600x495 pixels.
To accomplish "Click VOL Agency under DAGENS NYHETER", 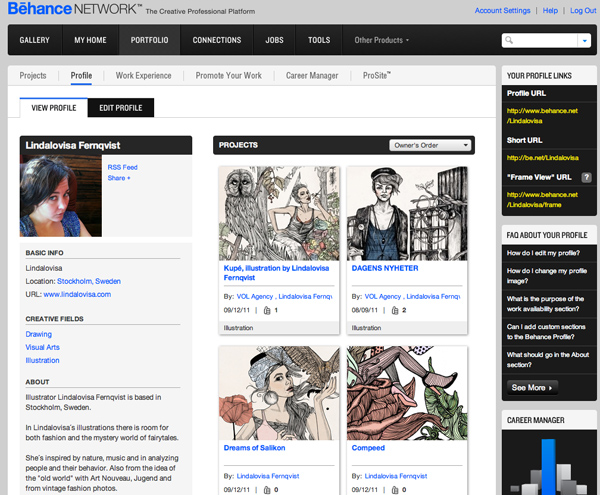I will click(x=383, y=296).
